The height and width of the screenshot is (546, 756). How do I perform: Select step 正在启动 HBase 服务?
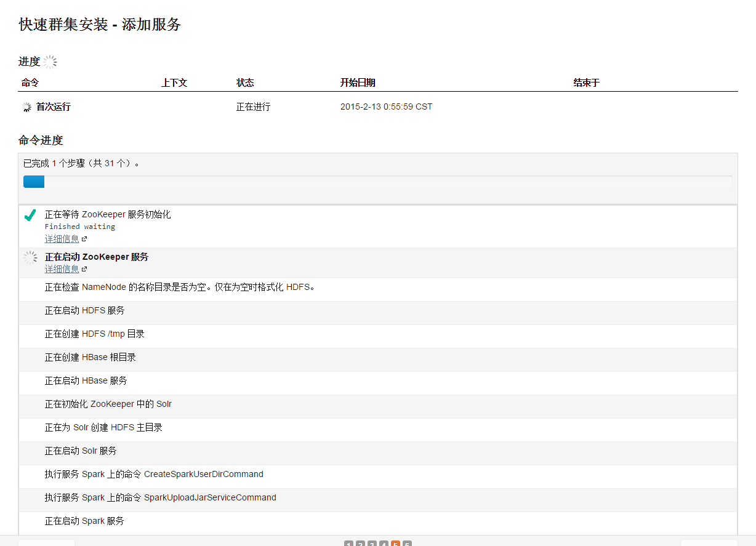[86, 380]
